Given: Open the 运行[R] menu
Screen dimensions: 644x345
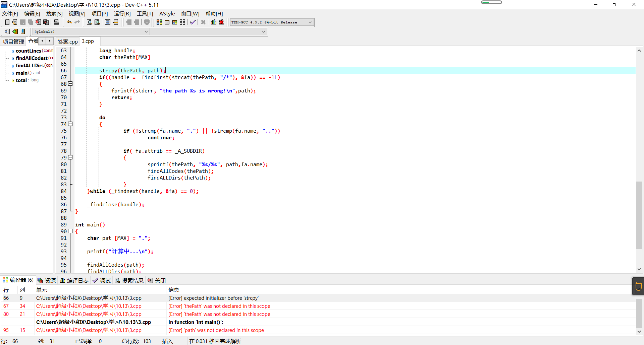Looking at the screenshot, I should coord(122,14).
